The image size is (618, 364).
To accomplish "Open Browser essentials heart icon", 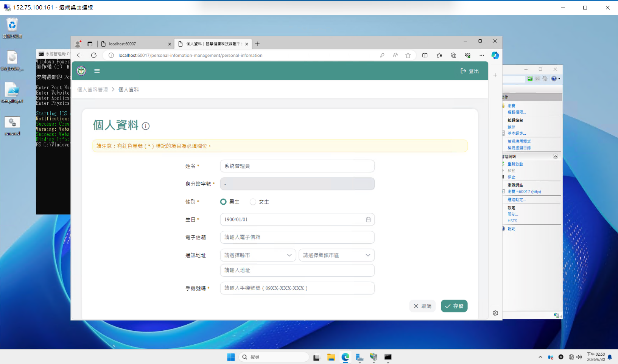I will pos(468,55).
